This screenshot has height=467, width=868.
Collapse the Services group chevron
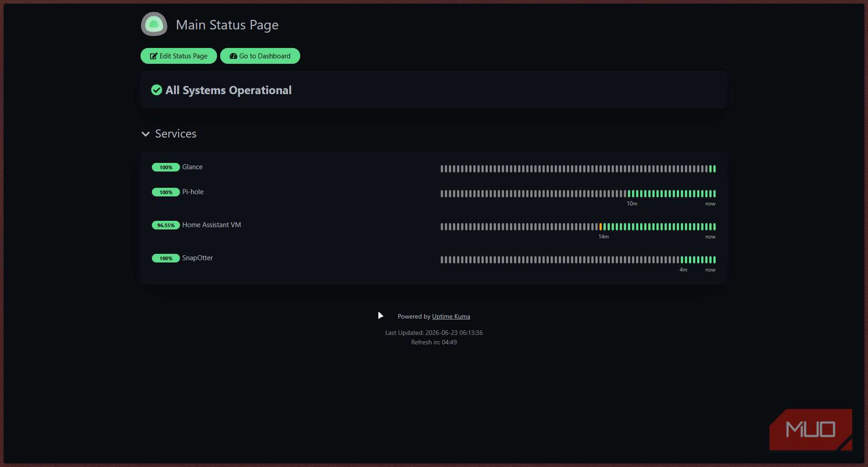(x=146, y=134)
